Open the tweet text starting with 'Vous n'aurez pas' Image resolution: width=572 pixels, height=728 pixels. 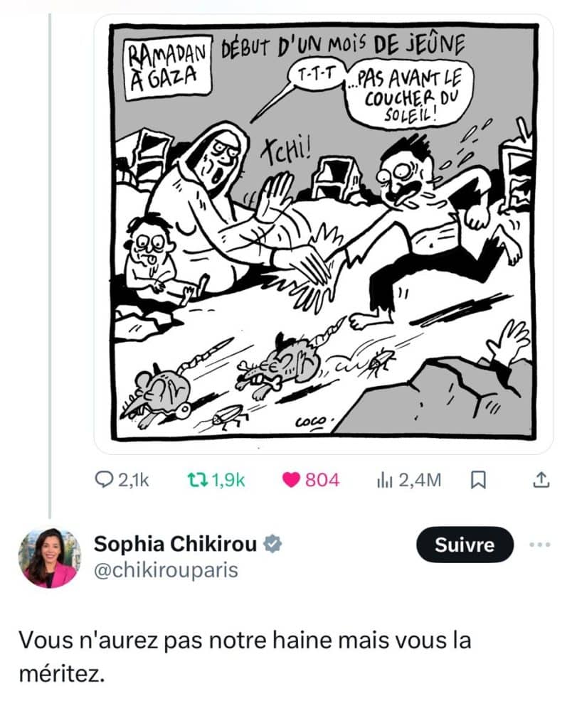245,656
